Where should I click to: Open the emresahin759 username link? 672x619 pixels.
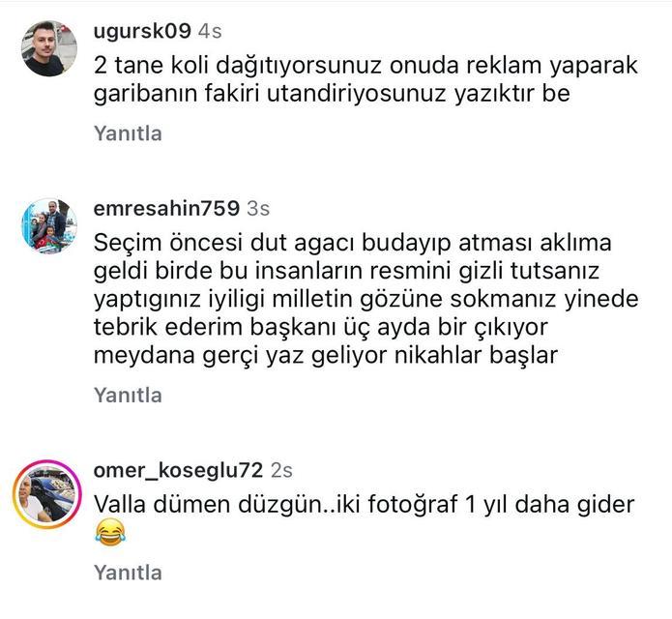(x=166, y=208)
